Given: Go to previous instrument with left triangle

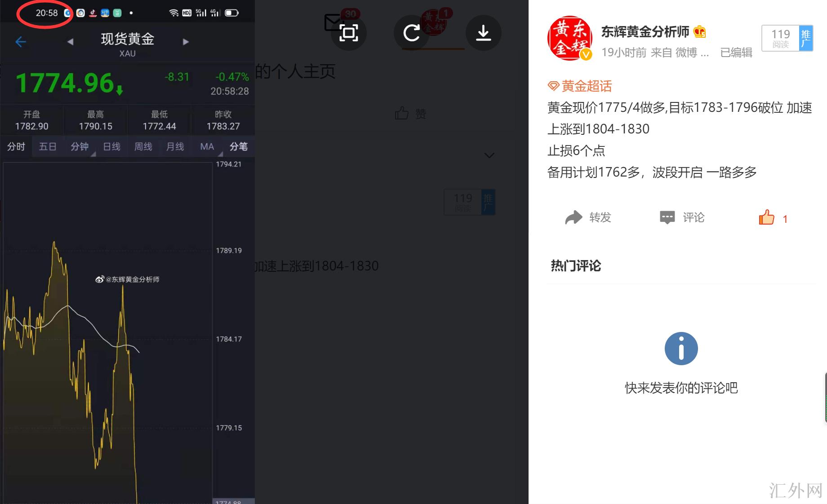Looking at the screenshot, I should pos(70,42).
